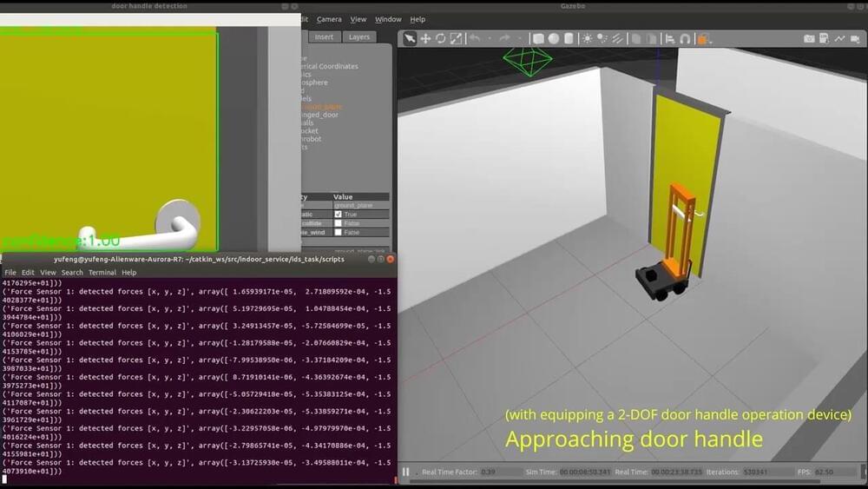Open the Window menu in Gazebo

[388, 19]
